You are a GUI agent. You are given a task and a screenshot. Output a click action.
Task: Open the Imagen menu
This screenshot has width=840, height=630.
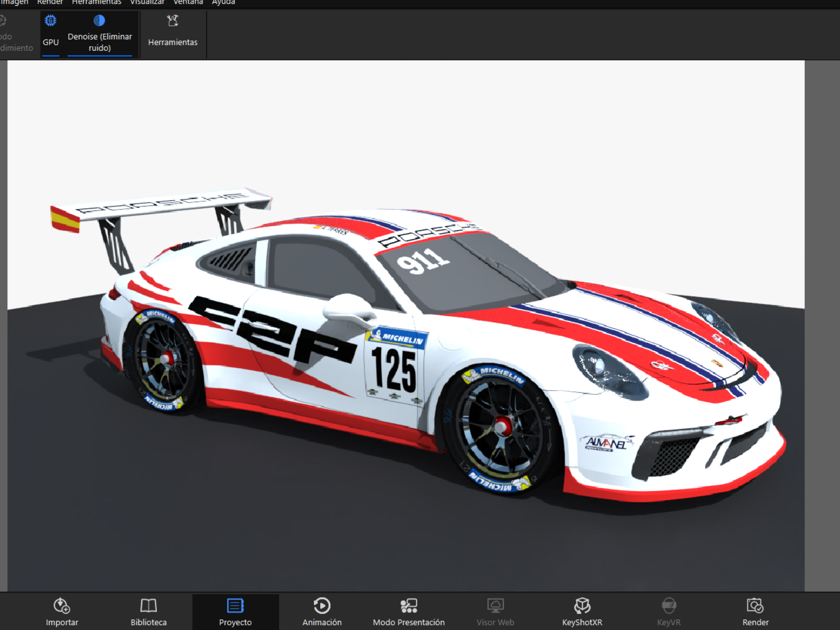coord(14,3)
